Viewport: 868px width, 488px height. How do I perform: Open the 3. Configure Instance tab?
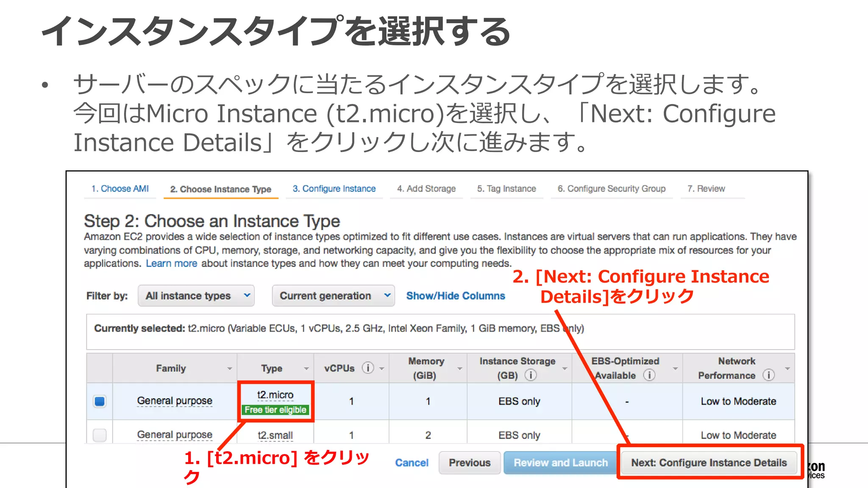334,189
